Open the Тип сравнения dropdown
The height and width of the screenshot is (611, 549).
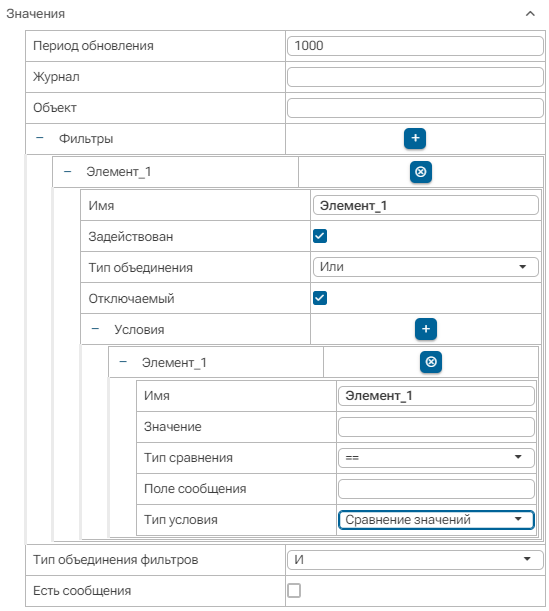[436, 457]
